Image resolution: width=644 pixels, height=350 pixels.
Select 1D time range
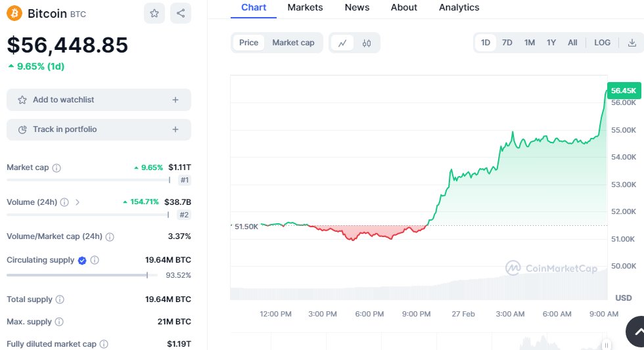pyautogui.click(x=486, y=43)
